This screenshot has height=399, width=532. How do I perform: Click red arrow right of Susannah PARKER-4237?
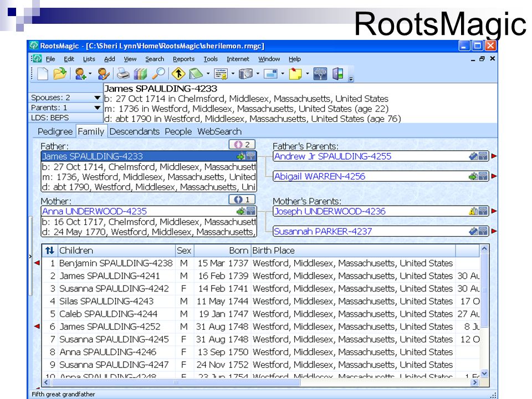494,231
